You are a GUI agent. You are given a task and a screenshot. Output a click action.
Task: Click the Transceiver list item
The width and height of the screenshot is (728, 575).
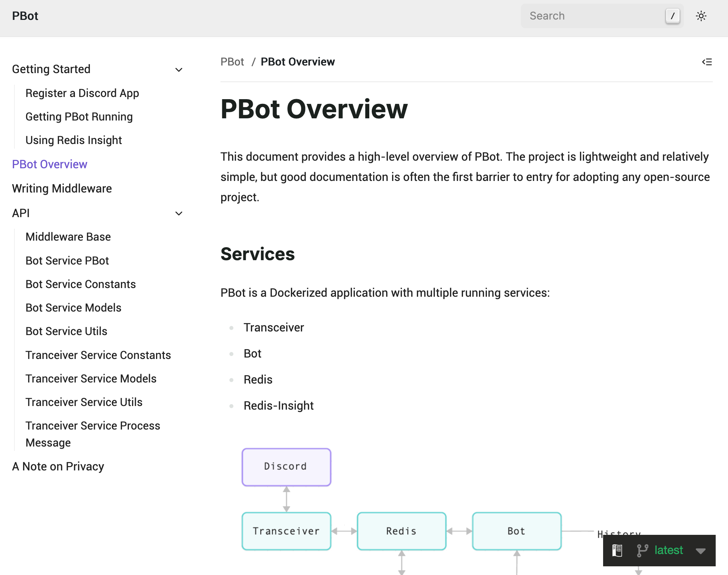coord(274,327)
